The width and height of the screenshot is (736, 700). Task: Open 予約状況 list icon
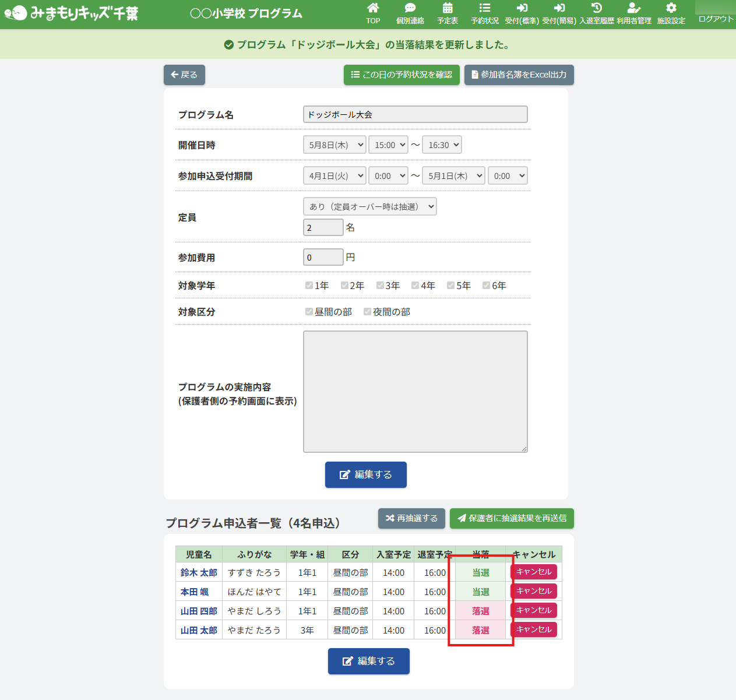[x=485, y=8]
